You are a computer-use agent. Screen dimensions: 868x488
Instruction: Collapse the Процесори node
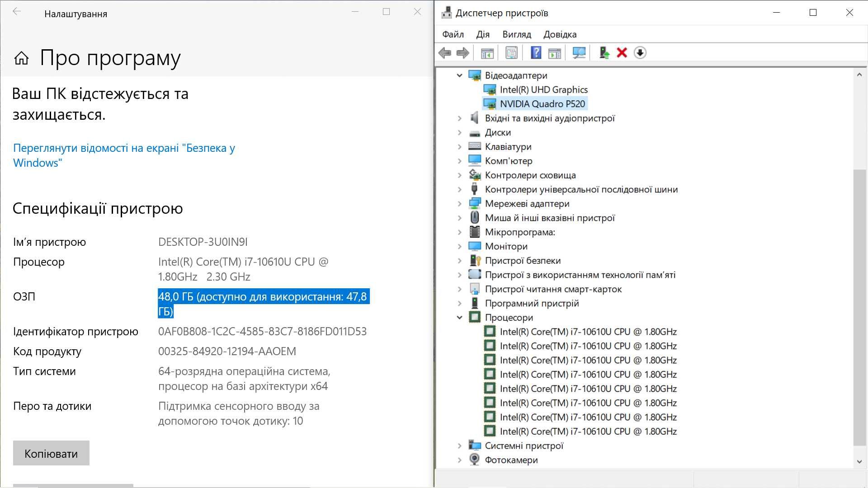459,317
